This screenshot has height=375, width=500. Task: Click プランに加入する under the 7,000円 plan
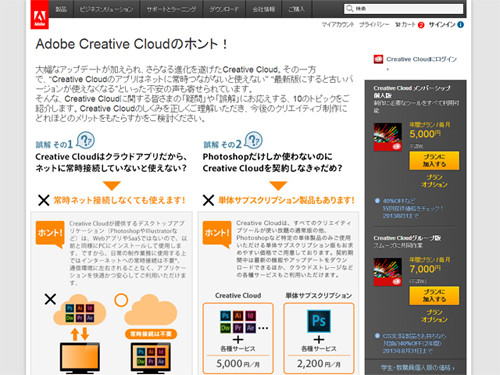434,296
